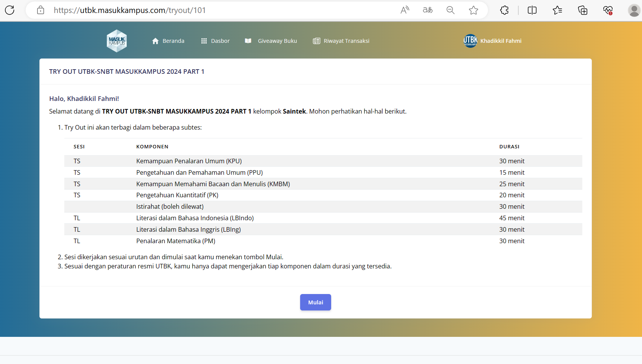Click the Masuk Kampus logo
642x364 pixels.
(x=117, y=41)
